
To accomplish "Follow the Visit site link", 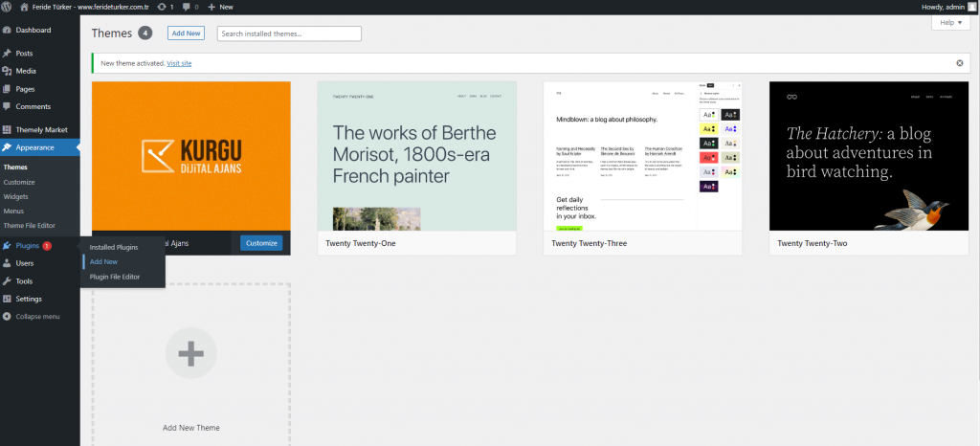I will (x=179, y=63).
